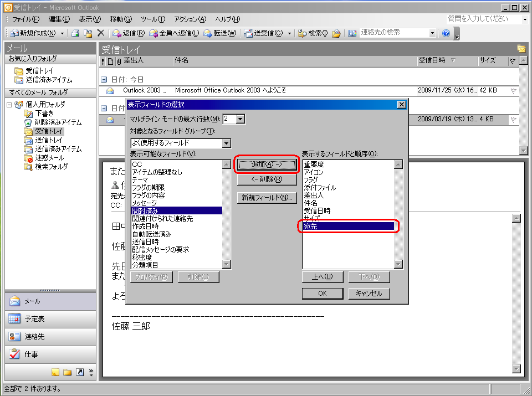Click the blue help icon
Screen dimensions: 532x396
pyautogui.click(x=446, y=33)
